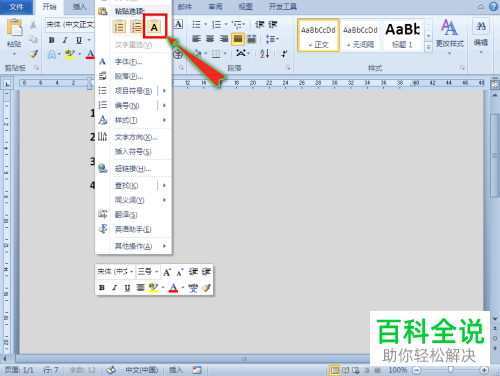The width and height of the screenshot is (500, 376).
Task: Open the font color dropdown arrow in the mini toolbar
Action: click(x=183, y=288)
